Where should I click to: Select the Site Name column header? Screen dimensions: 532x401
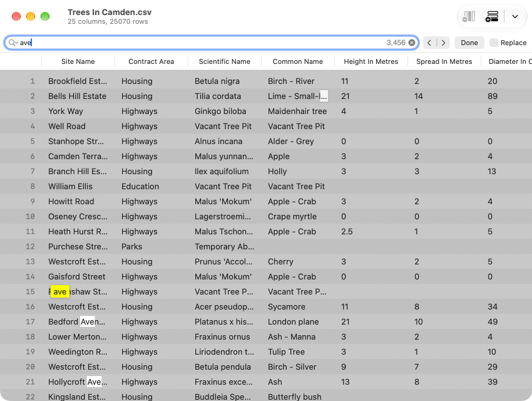click(x=78, y=61)
